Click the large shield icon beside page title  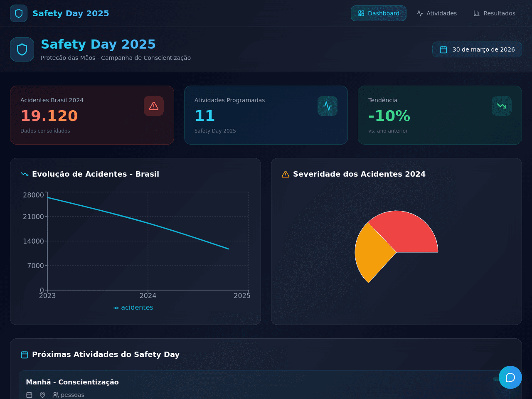pyautogui.click(x=22, y=49)
